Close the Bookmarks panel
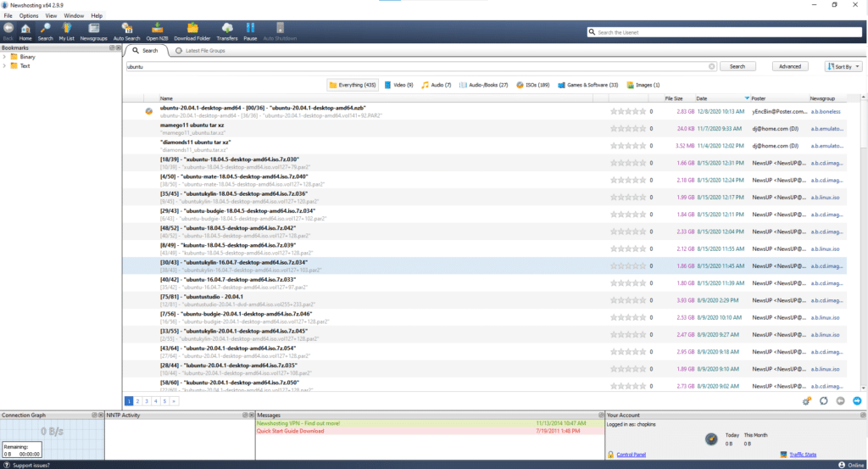Viewport: 868px width, 469px height. [x=118, y=47]
